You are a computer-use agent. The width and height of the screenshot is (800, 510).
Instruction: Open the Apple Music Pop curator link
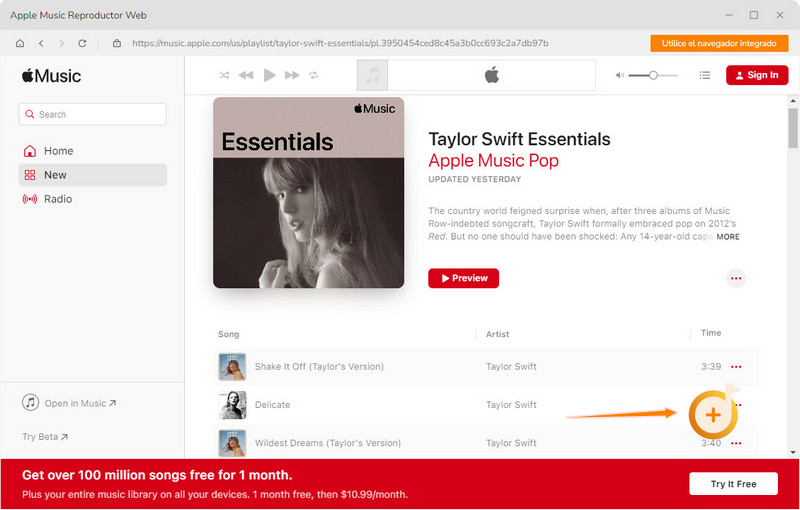pyautogui.click(x=493, y=160)
